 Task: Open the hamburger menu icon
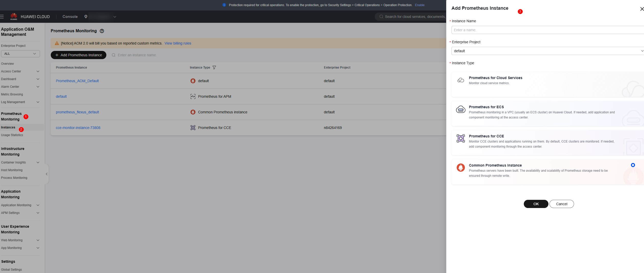tap(2, 17)
